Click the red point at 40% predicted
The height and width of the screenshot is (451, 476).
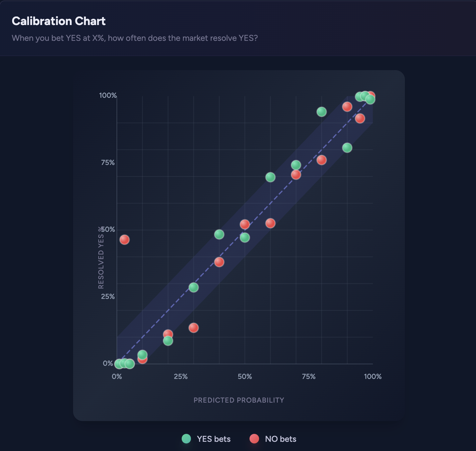pos(219,262)
